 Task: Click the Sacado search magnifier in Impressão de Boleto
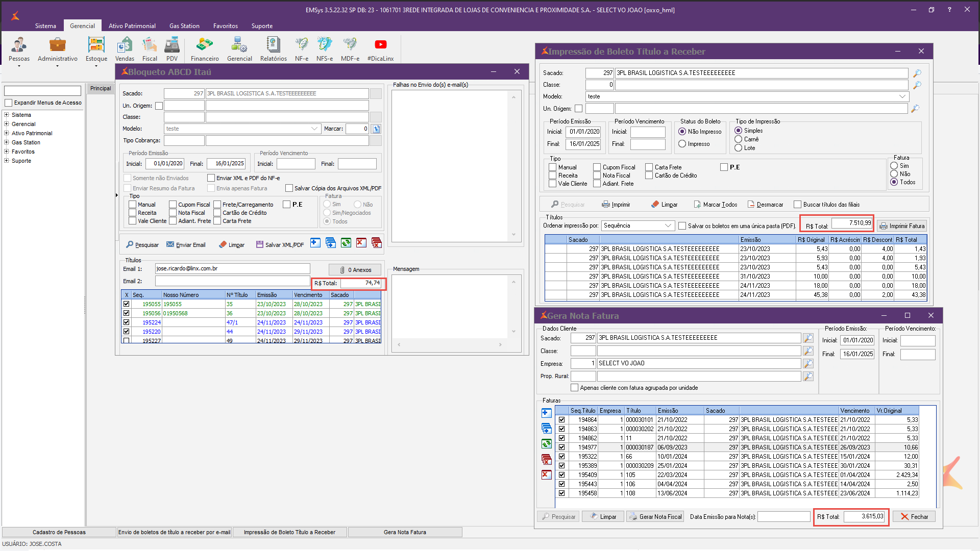(x=917, y=73)
